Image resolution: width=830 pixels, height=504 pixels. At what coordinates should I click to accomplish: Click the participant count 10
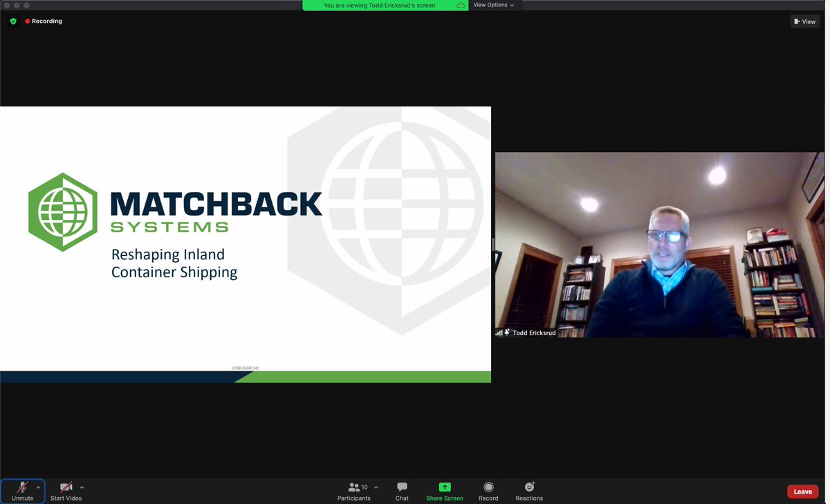pos(365,487)
